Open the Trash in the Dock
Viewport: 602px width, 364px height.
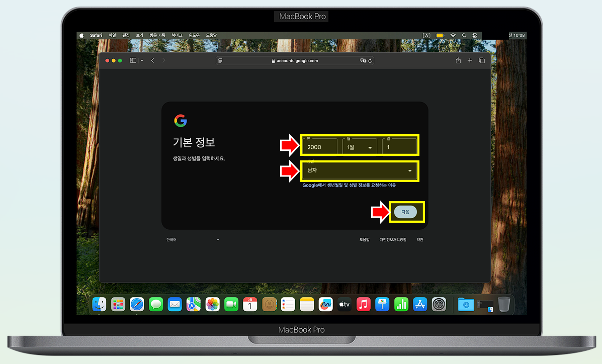pyautogui.click(x=504, y=305)
